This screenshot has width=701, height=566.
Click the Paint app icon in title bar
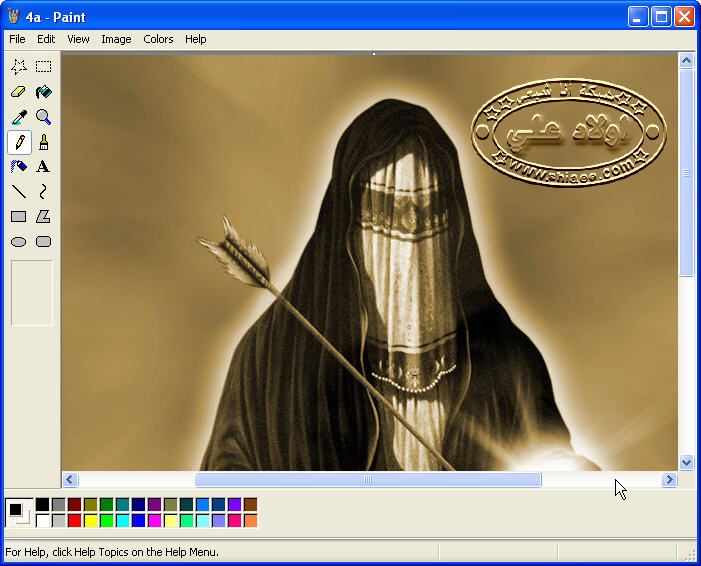(x=13, y=17)
